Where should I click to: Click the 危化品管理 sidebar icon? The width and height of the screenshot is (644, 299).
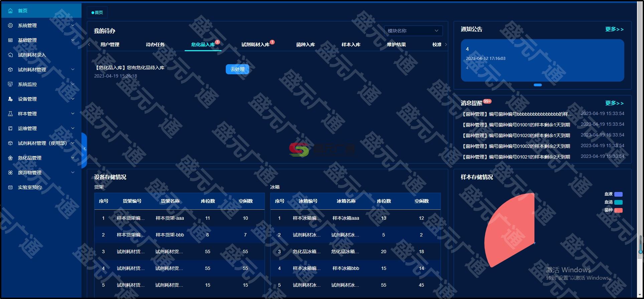click(x=10, y=158)
